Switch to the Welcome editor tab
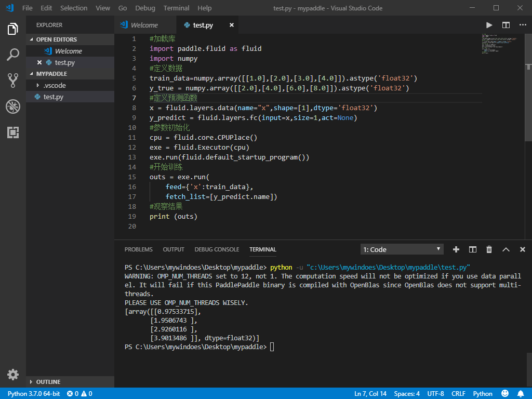The height and width of the screenshot is (399, 532). (145, 25)
